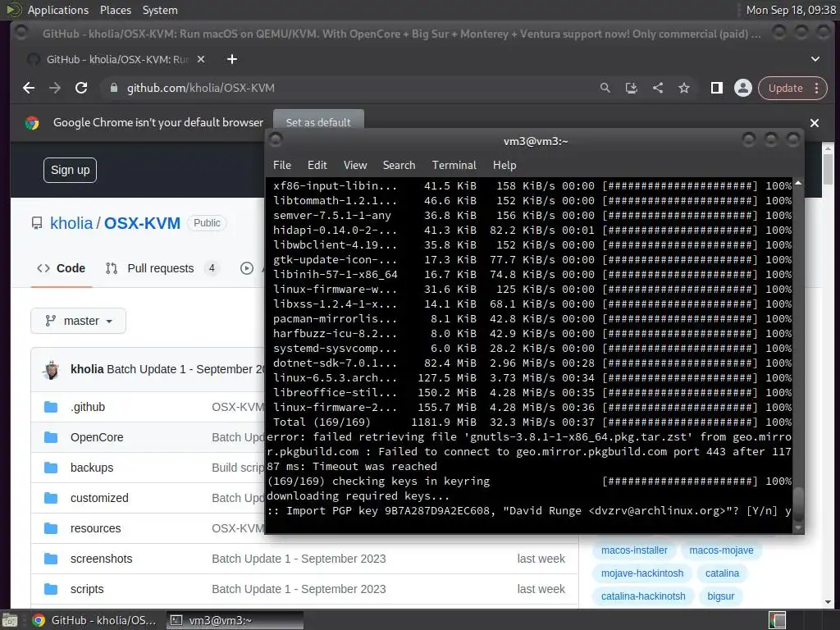Bookmark this page with the star icon
Viewport: 840px width, 630px height.
coord(684,88)
